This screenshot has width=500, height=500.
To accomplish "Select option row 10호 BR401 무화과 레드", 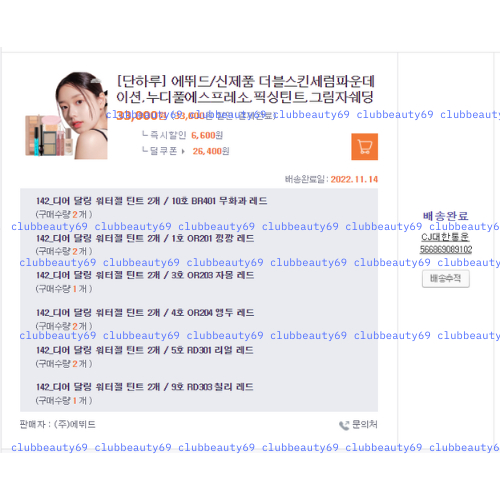I will [x=152, y=201].
